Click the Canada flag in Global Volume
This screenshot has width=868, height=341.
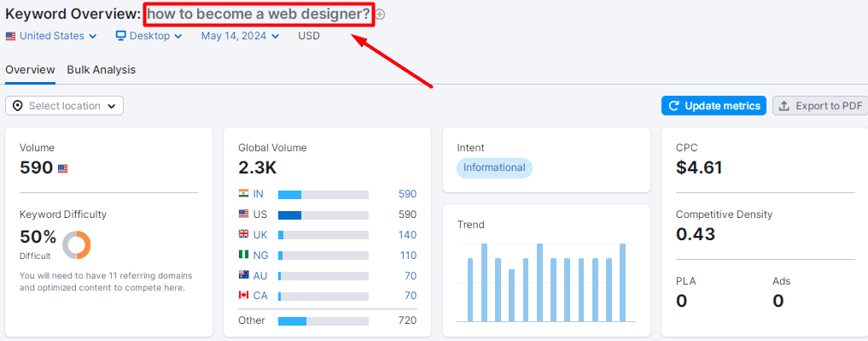click(x=243, y=296)
